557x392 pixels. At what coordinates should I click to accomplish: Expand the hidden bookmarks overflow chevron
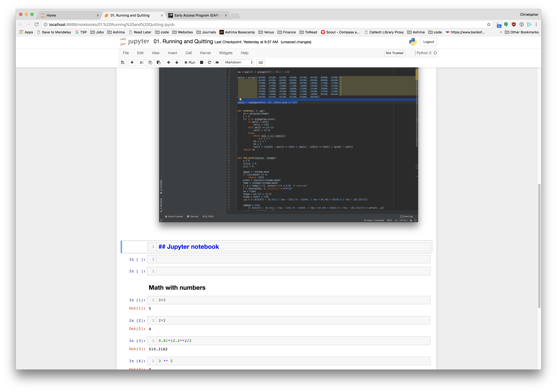tap(501, 32)
